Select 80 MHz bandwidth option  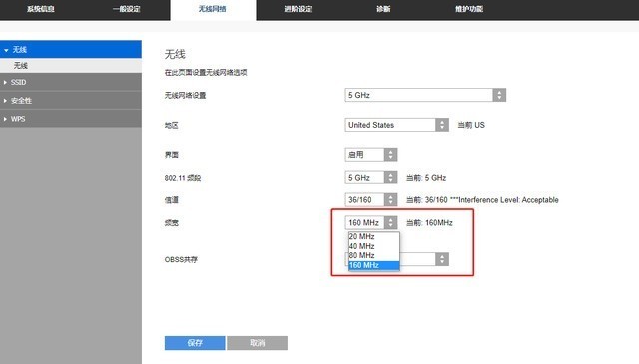374,255
